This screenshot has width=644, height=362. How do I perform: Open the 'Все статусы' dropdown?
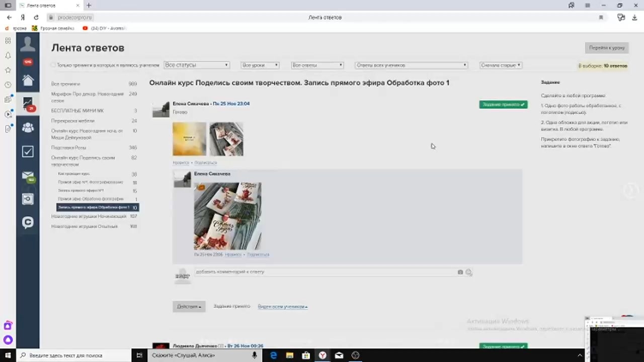point(196,65)
